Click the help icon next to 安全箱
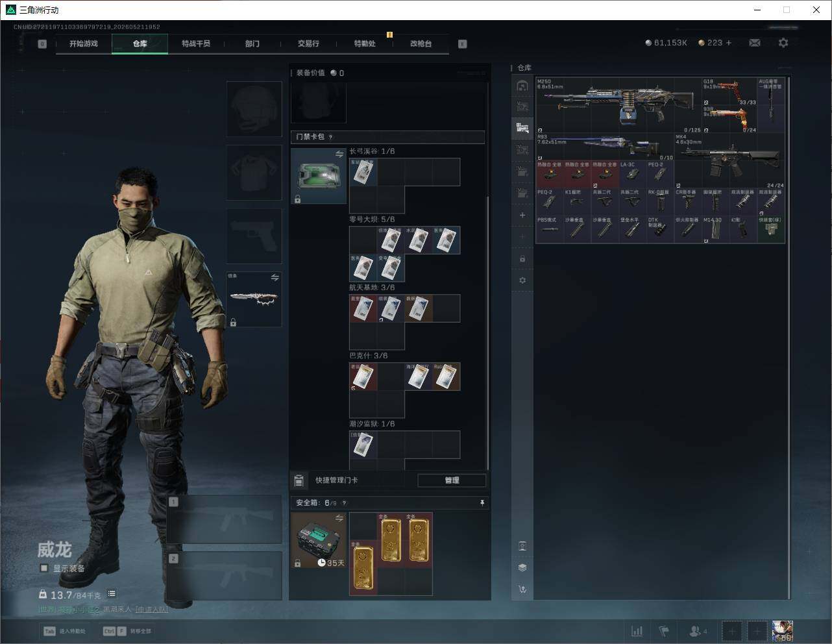 [x=344, y=503]
